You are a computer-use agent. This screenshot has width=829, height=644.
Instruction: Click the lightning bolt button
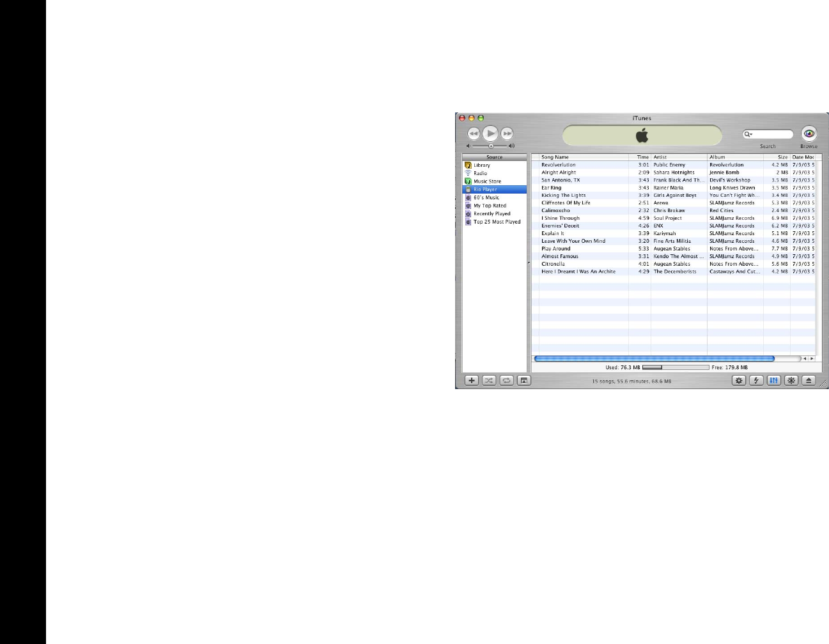(x=756, y=381)
